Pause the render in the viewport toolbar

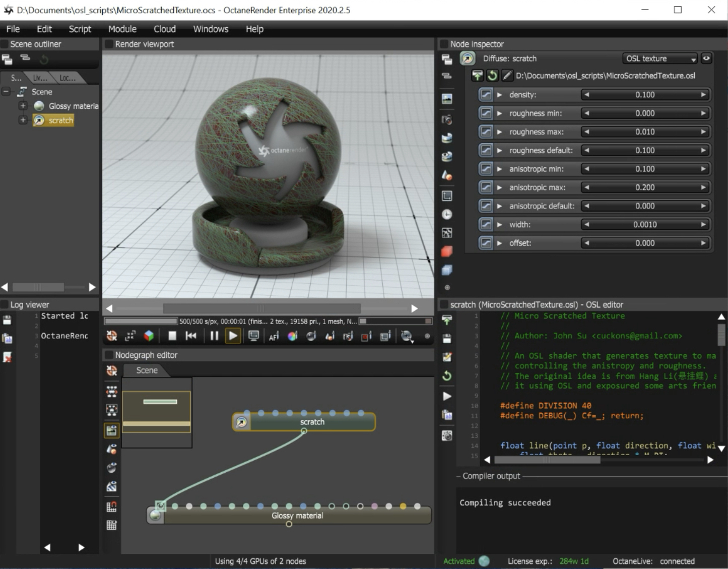pos(214,336)
